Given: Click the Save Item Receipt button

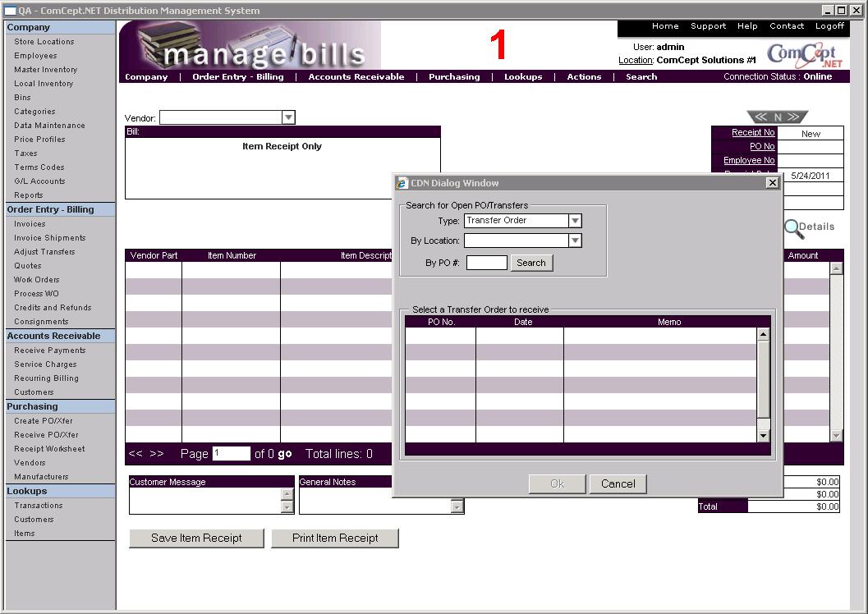Looking at the screenshot, I should (196, 538).
